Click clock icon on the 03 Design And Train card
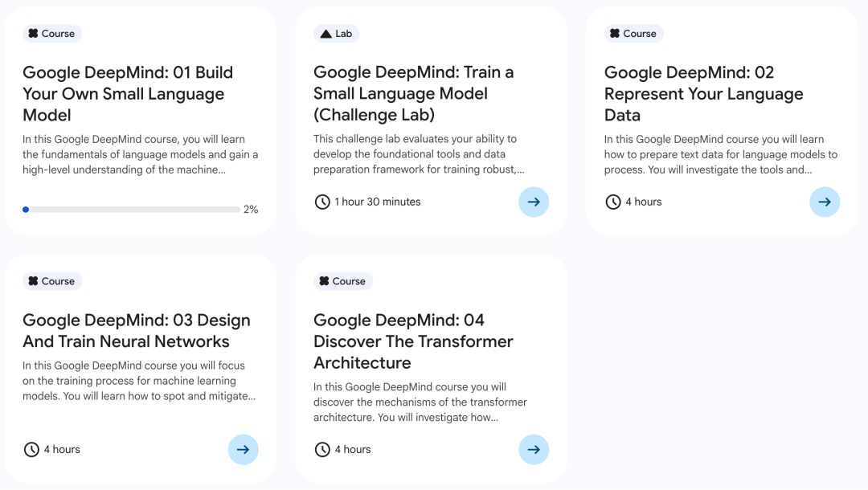868x490 pixels. 31,450
